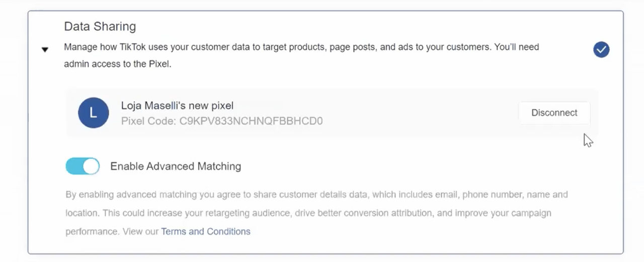Screen dimensions: 644x262
Task: Click the white knob of the toggle
Action: (x=91, y=166)
